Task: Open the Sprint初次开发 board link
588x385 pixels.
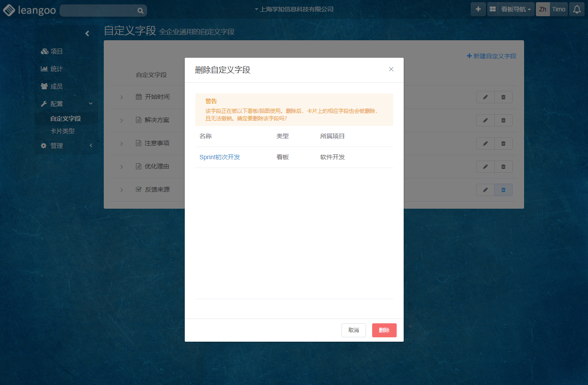Action: (x=220, y=157)
